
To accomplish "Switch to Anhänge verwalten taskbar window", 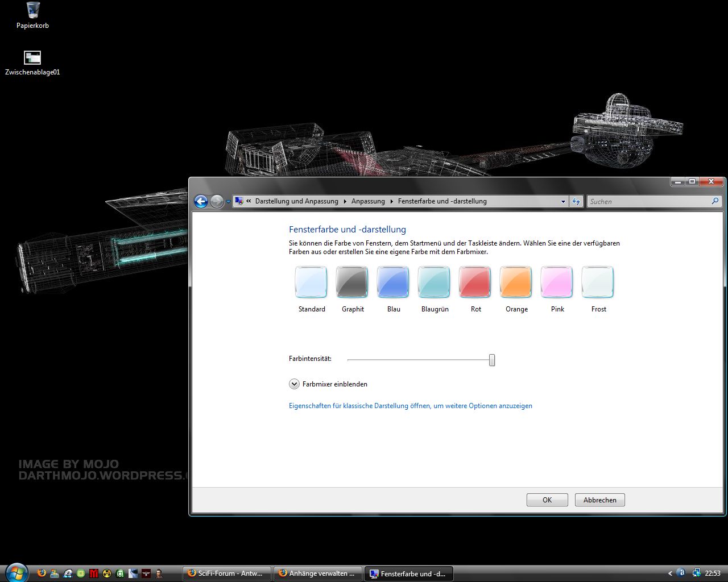I will click(317, 573).
